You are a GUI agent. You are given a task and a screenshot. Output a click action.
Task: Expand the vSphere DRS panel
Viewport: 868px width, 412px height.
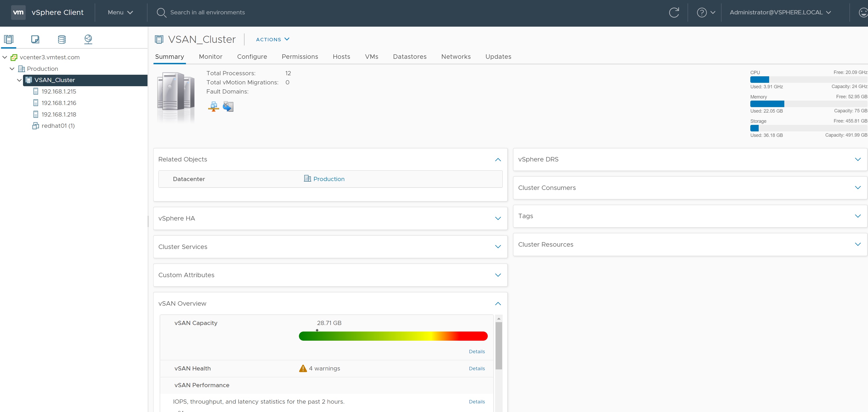[858, 159]
